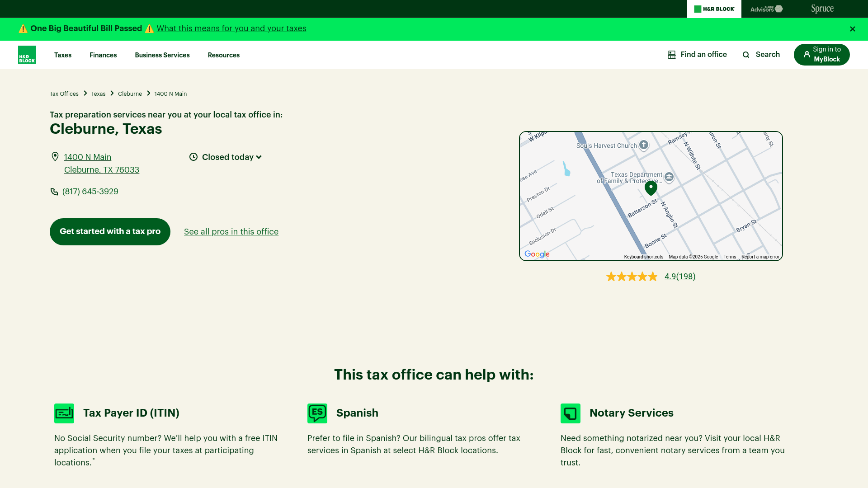Screen dimensions: 868x488
Task: Click the Find an office building icon
Action: click(672, 55)
